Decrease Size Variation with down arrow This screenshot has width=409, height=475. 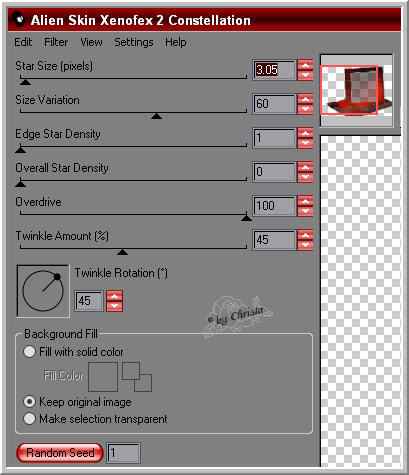[305, 109]
